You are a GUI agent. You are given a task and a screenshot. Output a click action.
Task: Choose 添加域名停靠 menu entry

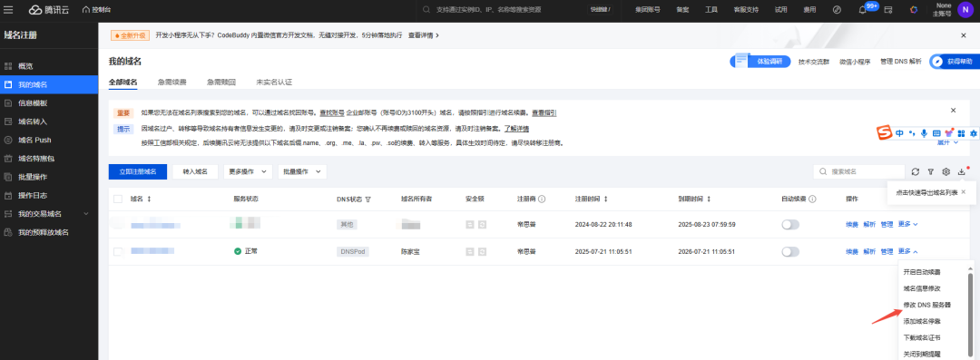coord(922,321)
